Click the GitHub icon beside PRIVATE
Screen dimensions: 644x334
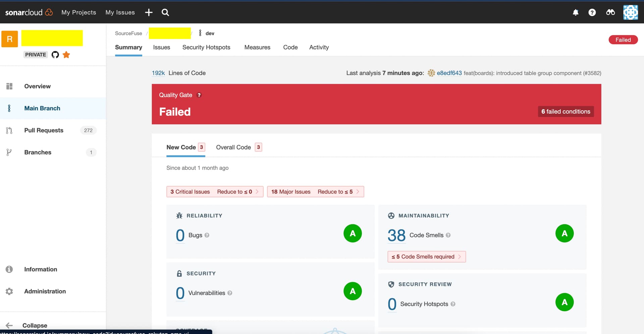click(55, 55)
